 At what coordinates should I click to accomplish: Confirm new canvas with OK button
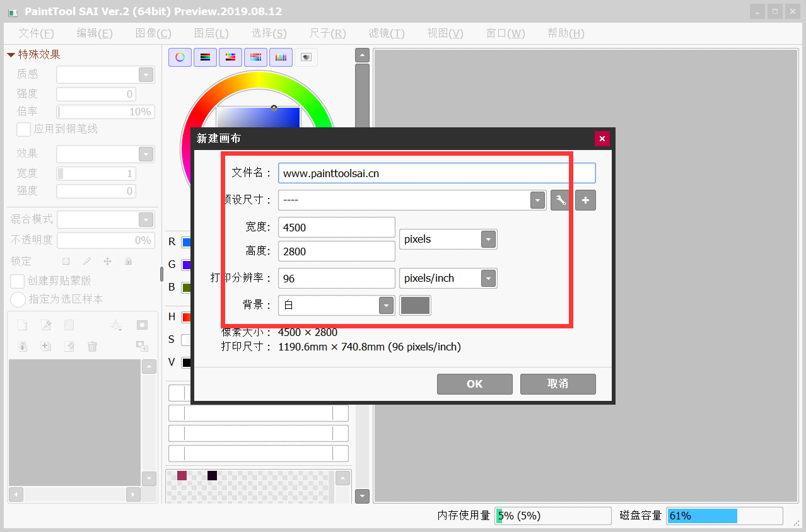pyautogui.click(x=475, y=384)
